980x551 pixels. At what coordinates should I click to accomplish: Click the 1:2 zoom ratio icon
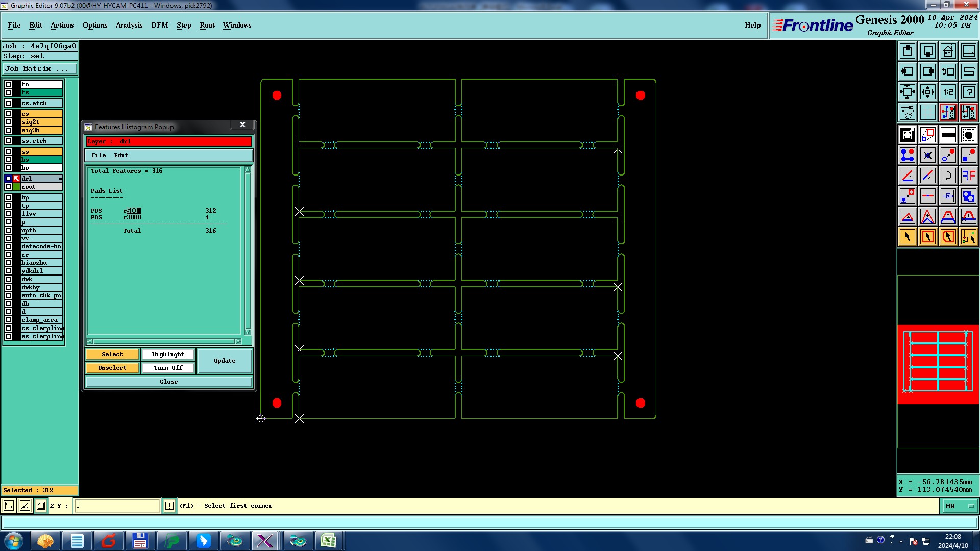tap(948, 92)
